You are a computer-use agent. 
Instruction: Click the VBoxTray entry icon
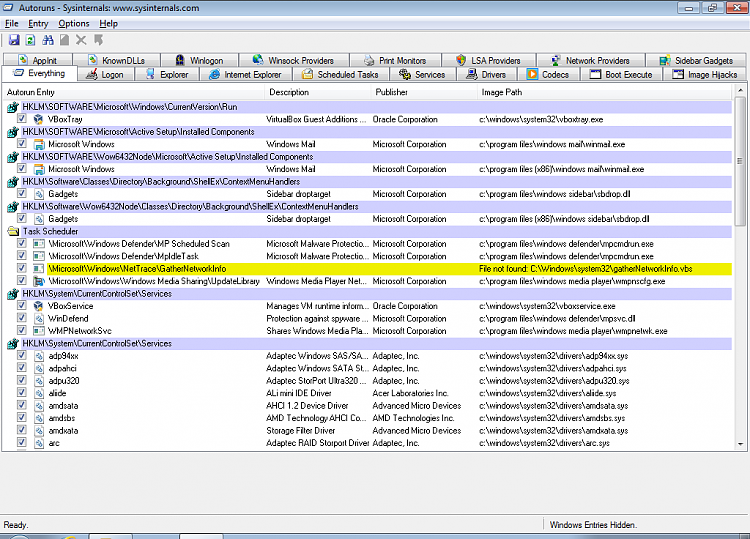pos(39,119)
